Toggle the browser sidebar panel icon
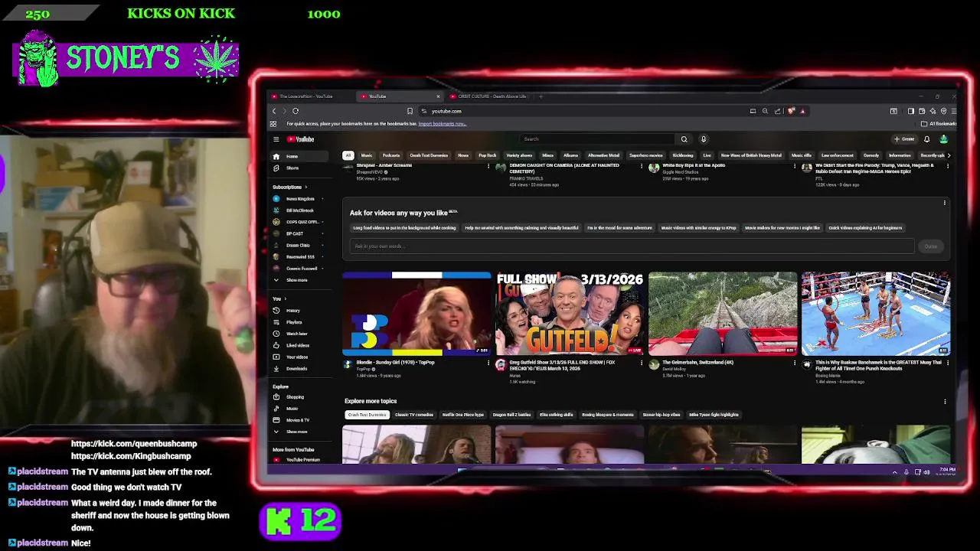980x551 pixels. coord(911,111)
